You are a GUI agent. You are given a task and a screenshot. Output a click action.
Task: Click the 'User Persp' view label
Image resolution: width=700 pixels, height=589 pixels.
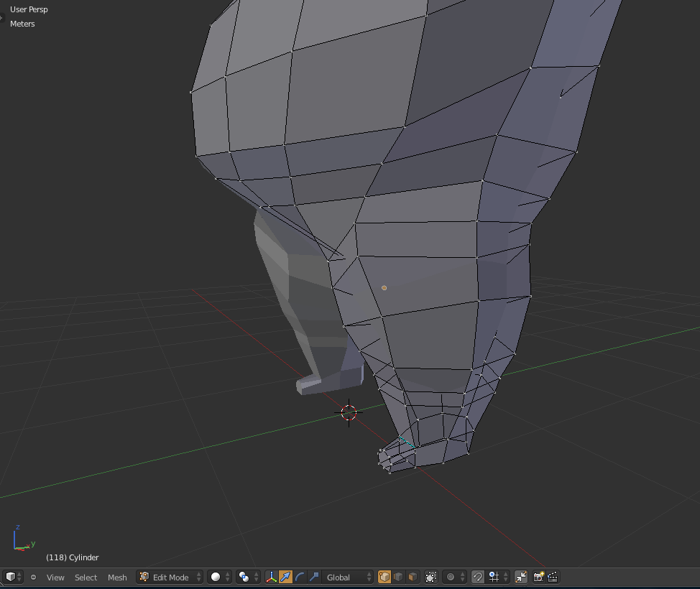(x=29, y=9)
